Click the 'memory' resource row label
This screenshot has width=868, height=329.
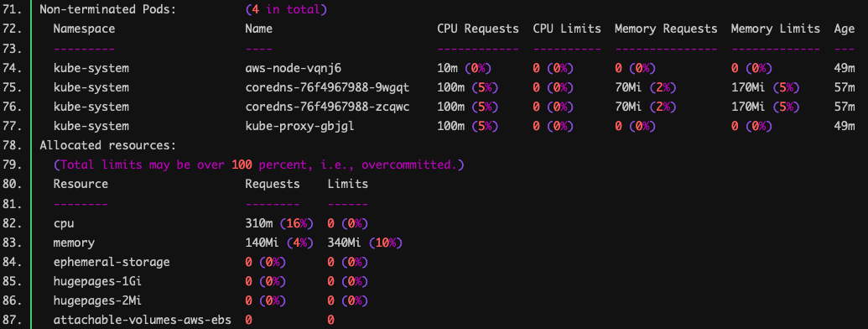pos(74,243)
